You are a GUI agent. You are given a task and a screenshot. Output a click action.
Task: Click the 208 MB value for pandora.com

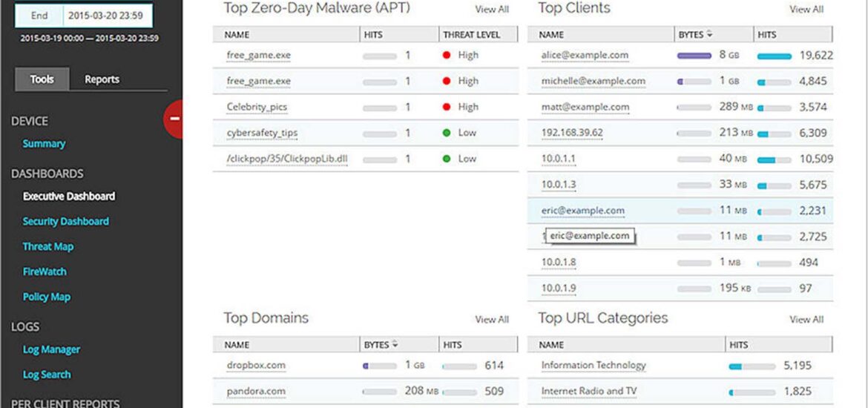421,392
